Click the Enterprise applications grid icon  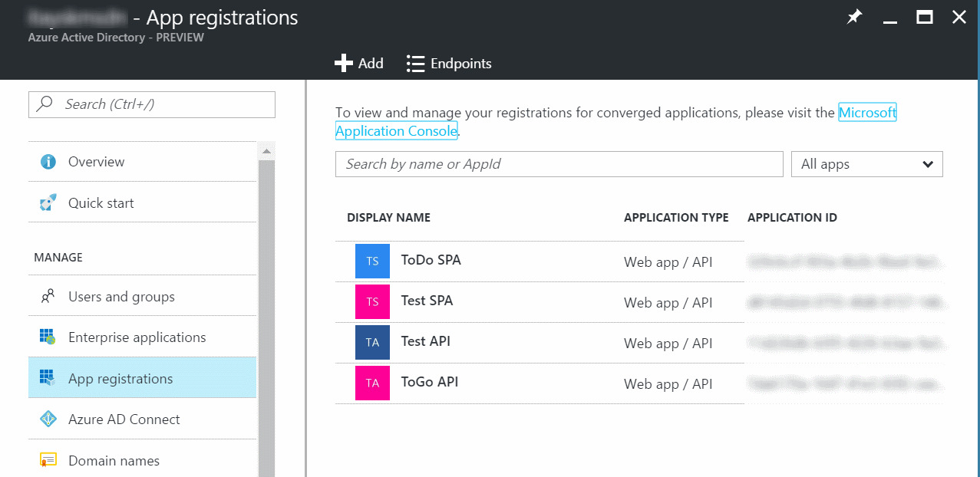[48, 337]
